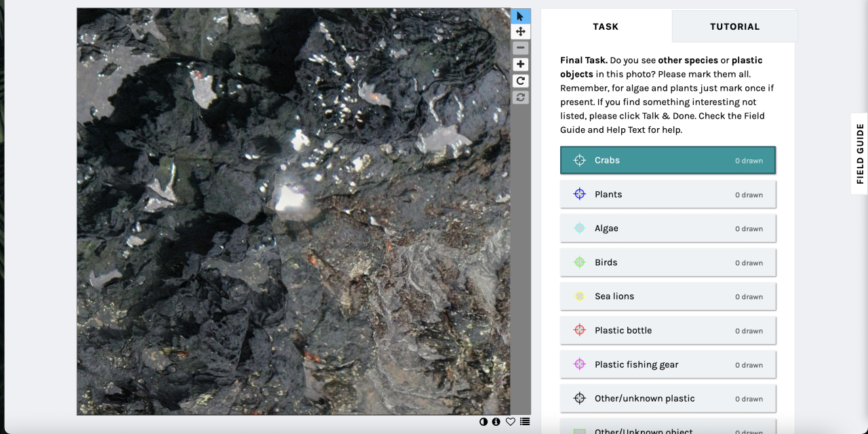Select the Plants marking tool
The image size is (868, 434).
667,195
